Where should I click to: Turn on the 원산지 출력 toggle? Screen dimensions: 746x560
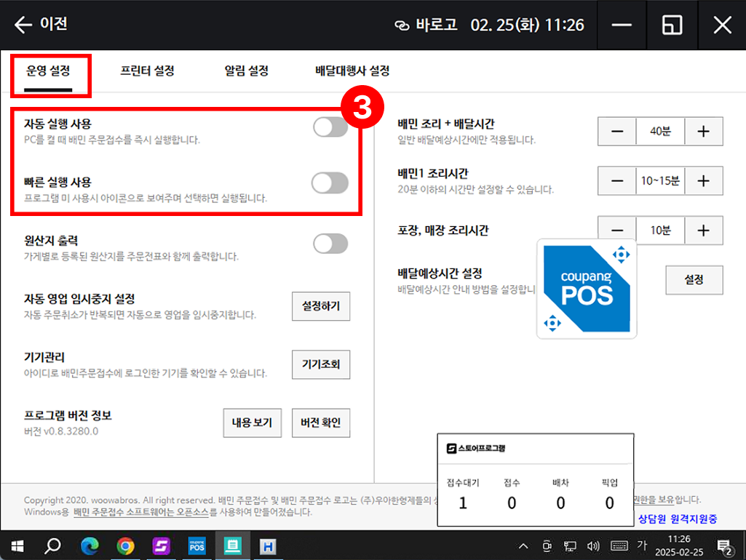(330, 244)
